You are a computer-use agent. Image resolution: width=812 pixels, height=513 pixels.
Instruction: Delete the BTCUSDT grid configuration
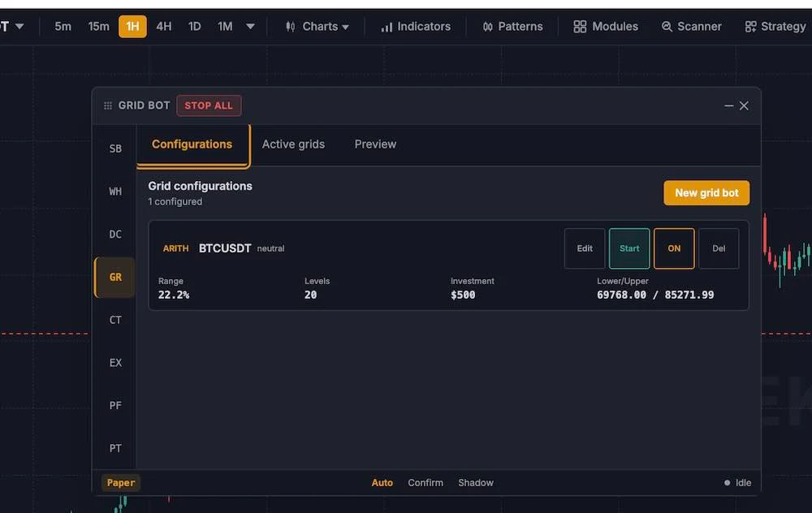click(719, 248)
